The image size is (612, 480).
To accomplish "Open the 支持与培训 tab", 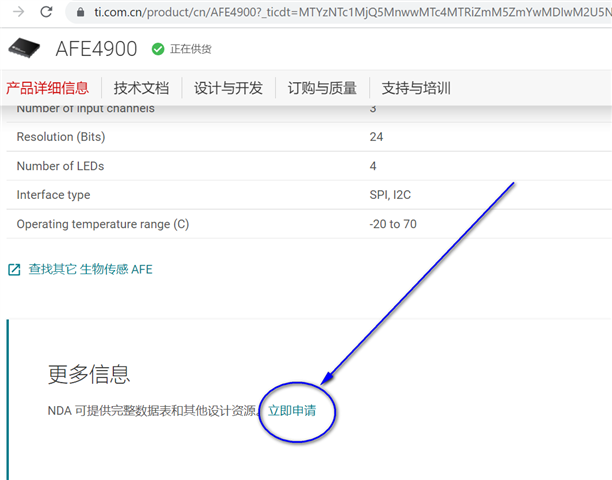I will (x=416, y=88).
